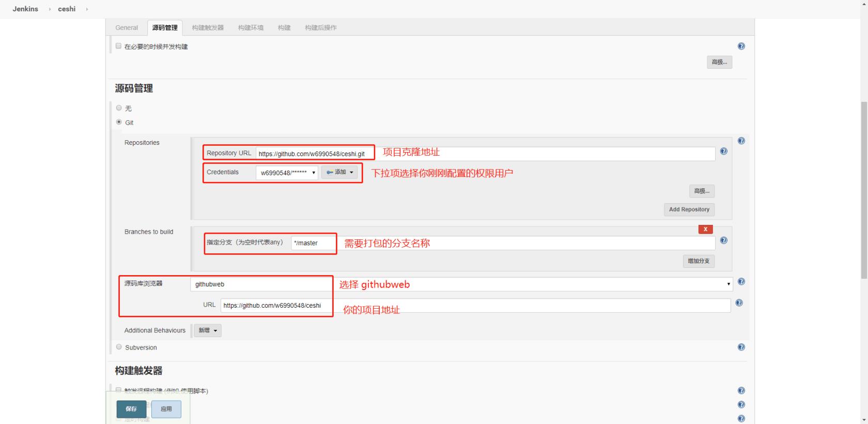Open help for concurrent build option
Screen dimensions: 868x424
point(741,46)
